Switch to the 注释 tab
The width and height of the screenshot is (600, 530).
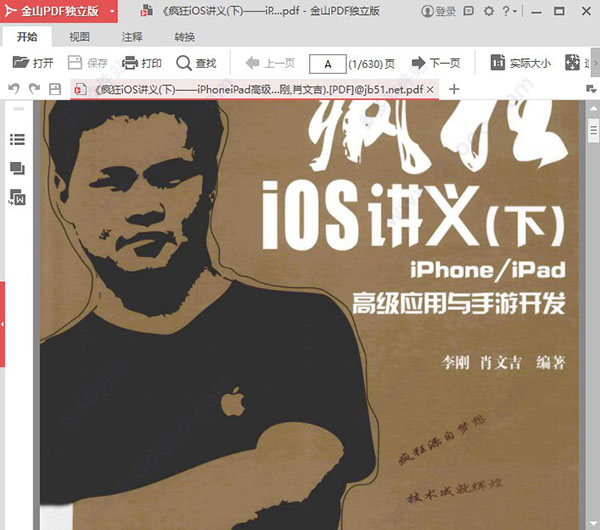point(132,37)
